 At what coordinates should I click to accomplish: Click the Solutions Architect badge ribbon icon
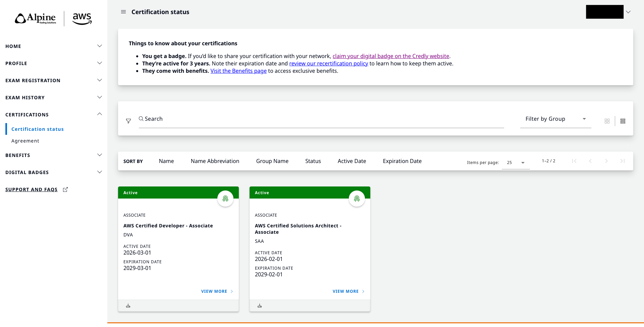tap(357, 199)
